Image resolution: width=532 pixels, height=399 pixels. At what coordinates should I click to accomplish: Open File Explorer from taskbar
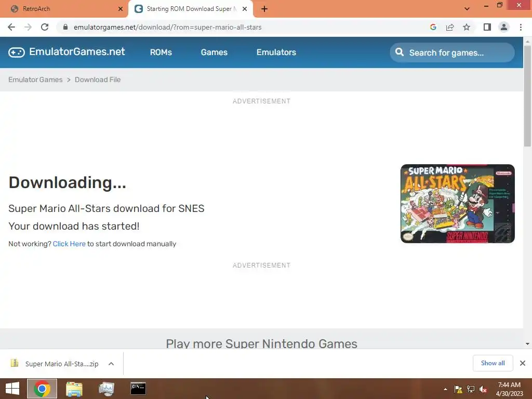[x=74, y=389]
